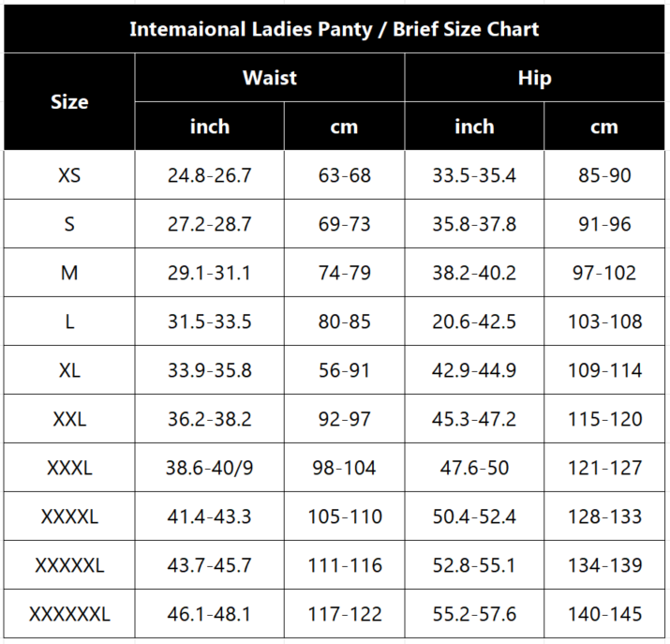Select the cell reading 38.6-40/9
This screenshot has width=670, height=644.
click(x=209, y=468)
